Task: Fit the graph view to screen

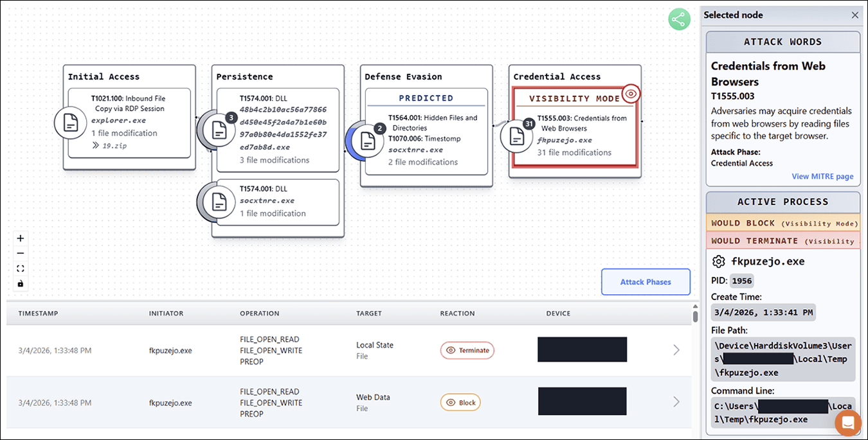Action: (x=21, y=268)
